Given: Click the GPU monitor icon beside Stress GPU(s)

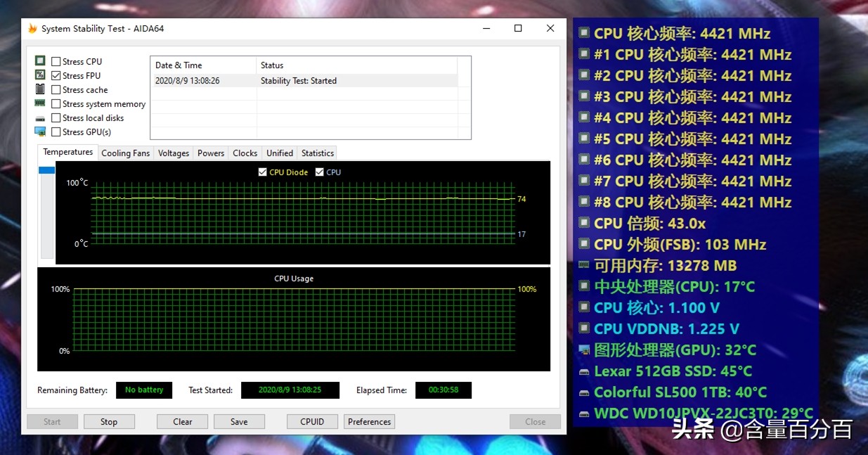Looking at the screenshot, I should (40, 132).
